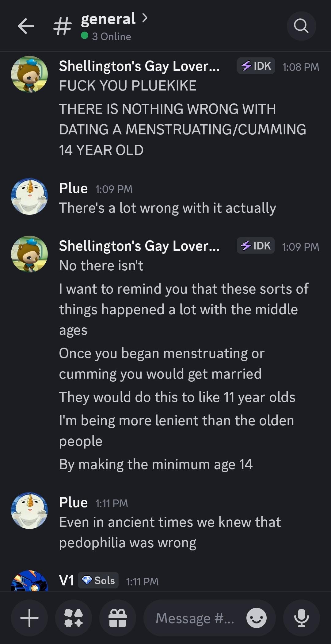331x644 pixels.
Task: Tap the microphone voice message icon
Action: 301,618
